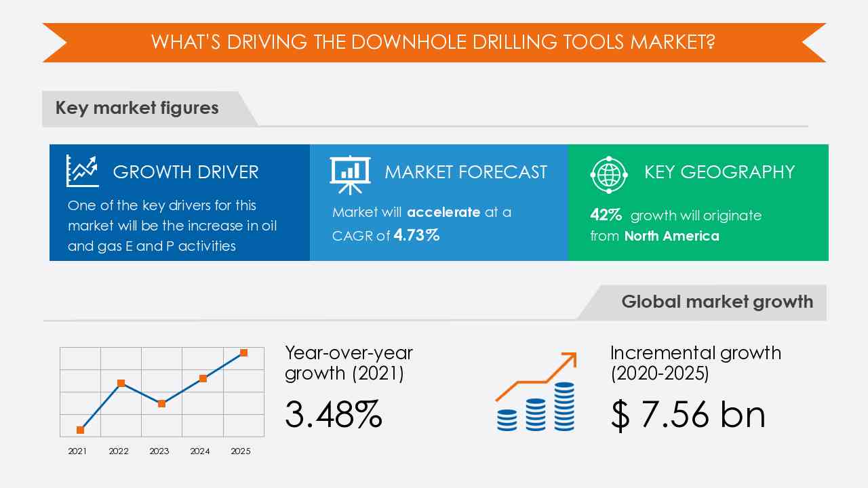The image size is (868, 488).
Task: Click the 4.73% CAGR value
Action: click(416, 235)
